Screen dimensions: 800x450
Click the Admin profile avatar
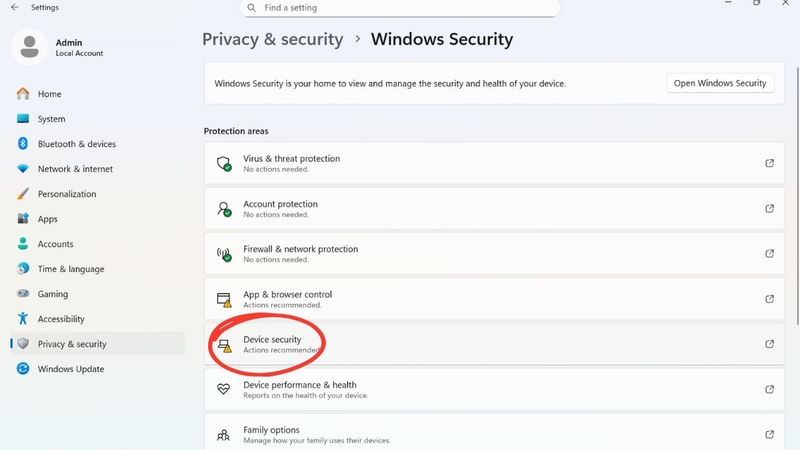coord(30,47)
